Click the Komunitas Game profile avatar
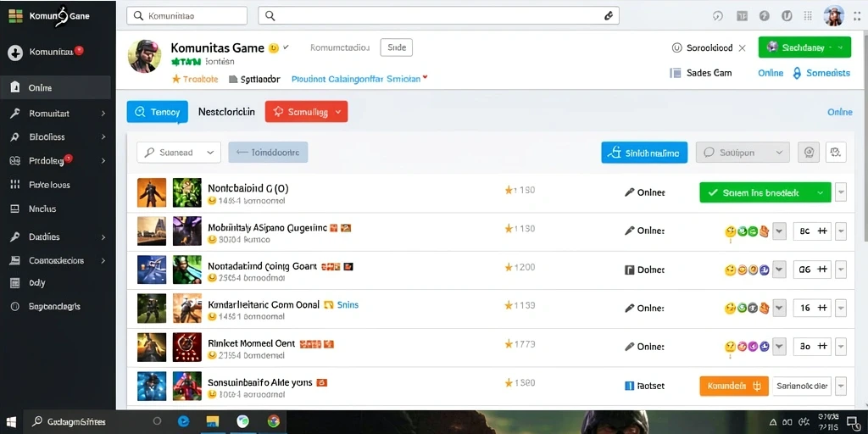 point(144,56)
